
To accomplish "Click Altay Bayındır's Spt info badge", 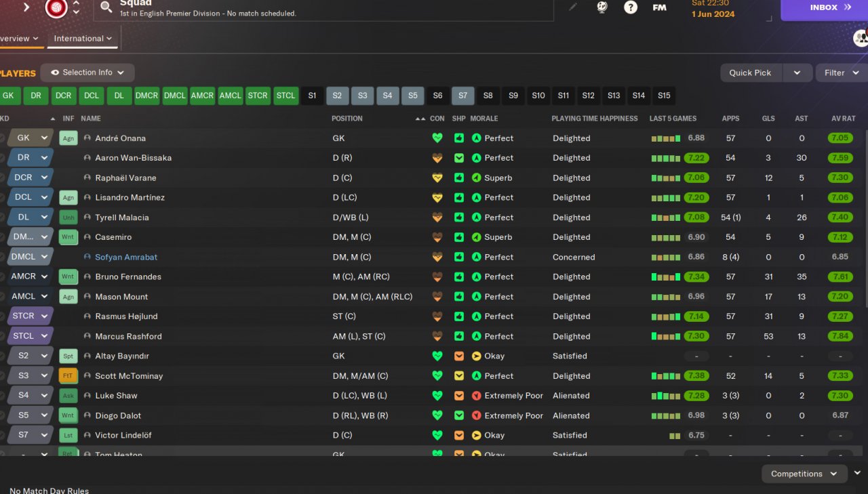I will tap(68, 356).
